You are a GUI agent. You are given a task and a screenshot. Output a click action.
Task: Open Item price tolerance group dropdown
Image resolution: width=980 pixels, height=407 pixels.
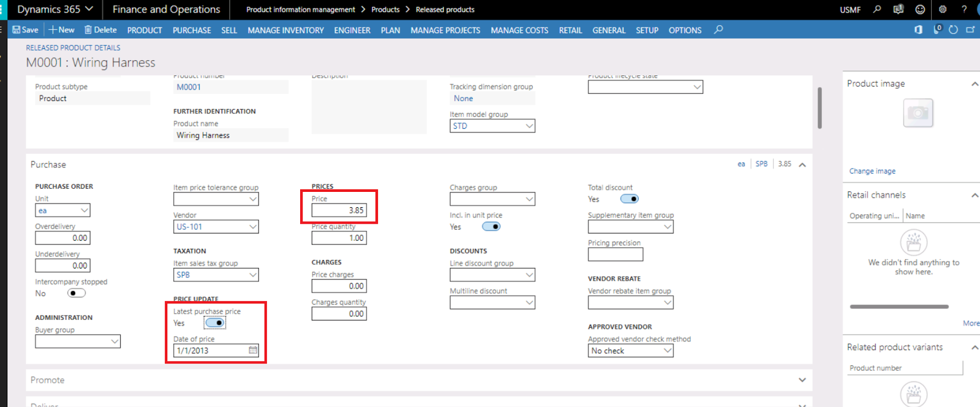[x=253, y=199]
